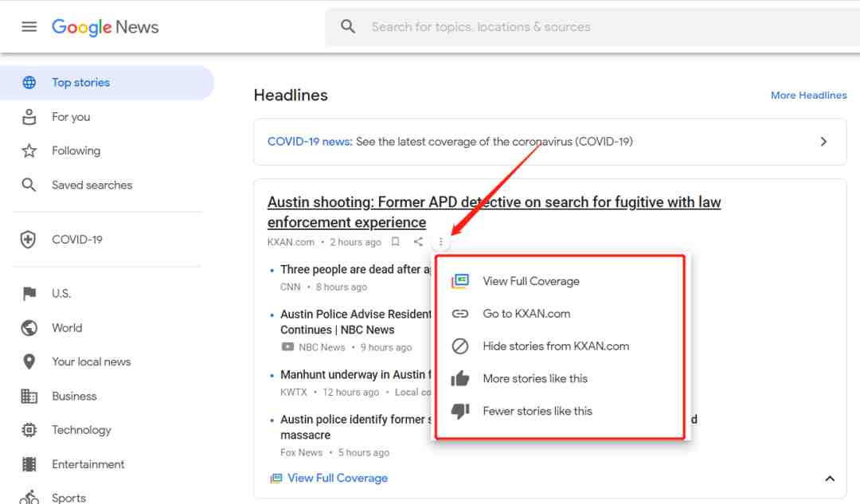Open the More Headlines link
The width and height of the screenshot is (860, 504).
808,96
